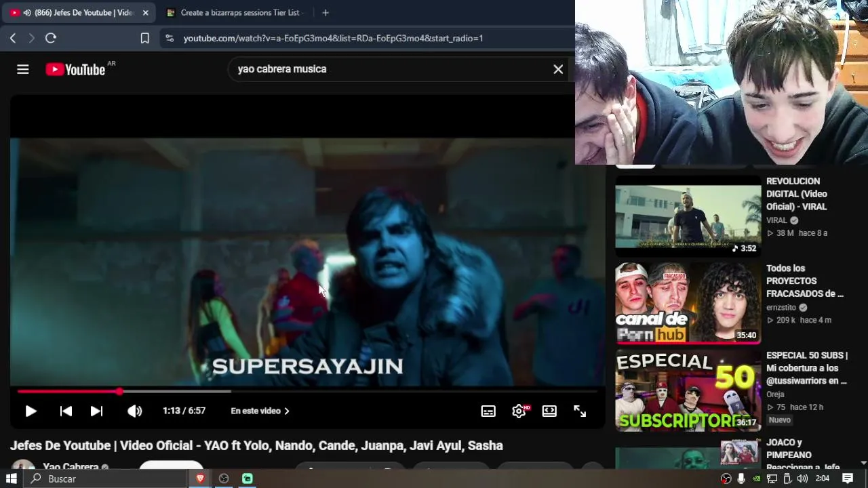
Task: Reload the page with the refresh icon
Action: coord(50,38)
